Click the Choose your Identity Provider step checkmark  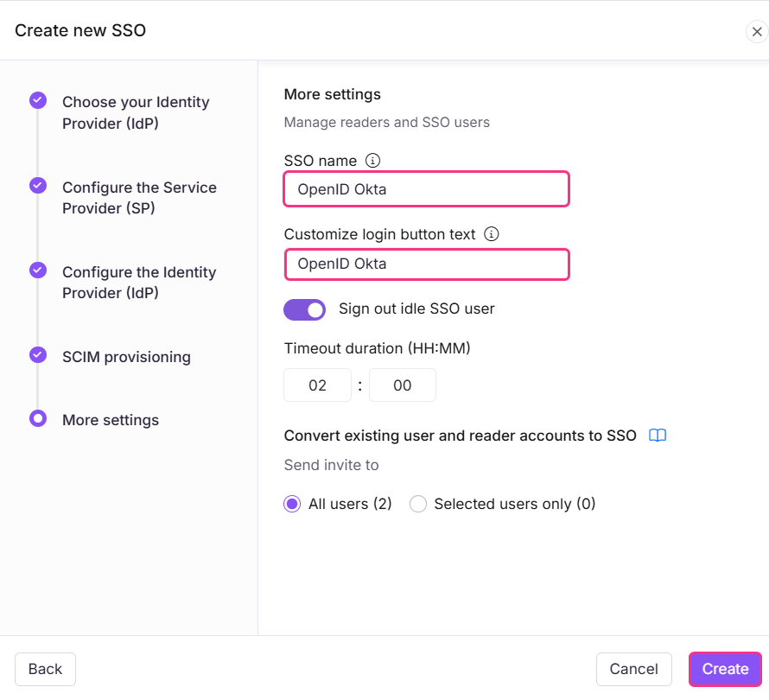[x=38, y=100]
